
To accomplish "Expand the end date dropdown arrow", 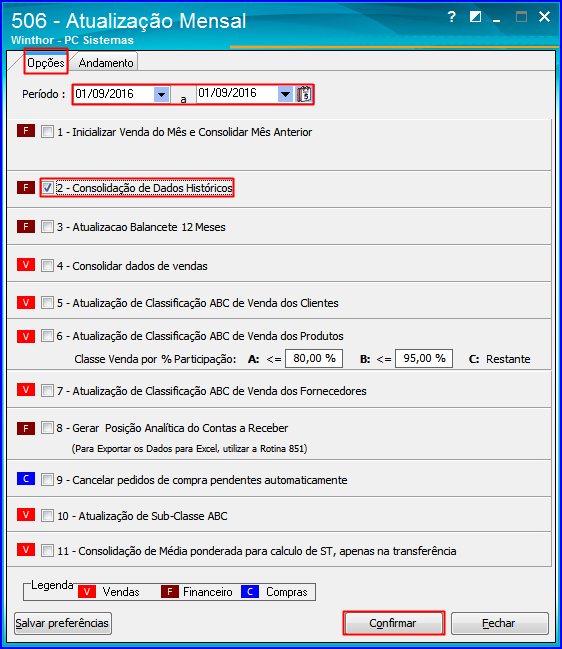I will point(285,94).
